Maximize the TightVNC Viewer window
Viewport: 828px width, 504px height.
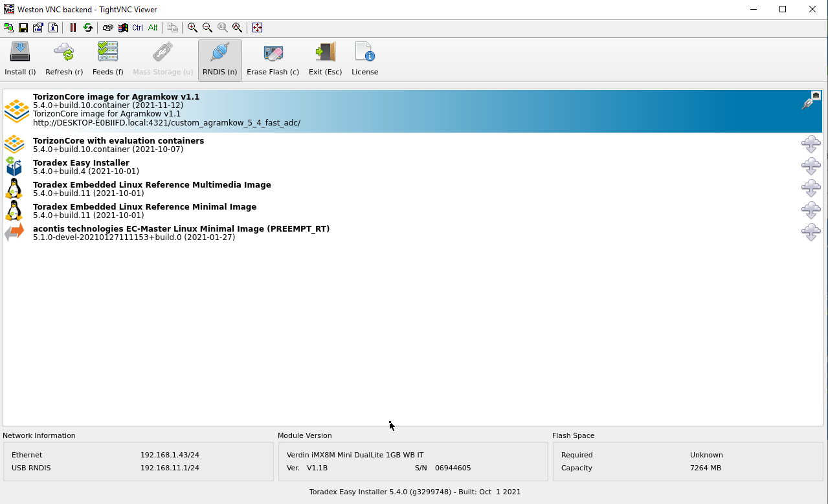click(x=783, y=9)
